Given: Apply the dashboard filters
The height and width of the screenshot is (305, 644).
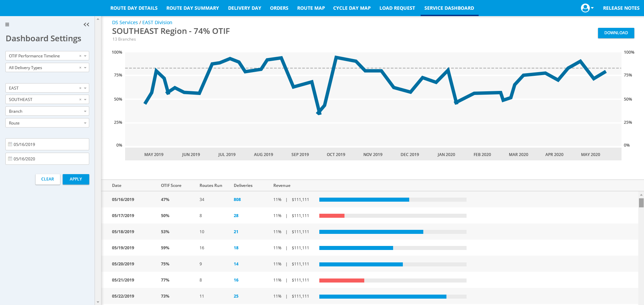Looking at the screenshot, I should tap(76, 179).
